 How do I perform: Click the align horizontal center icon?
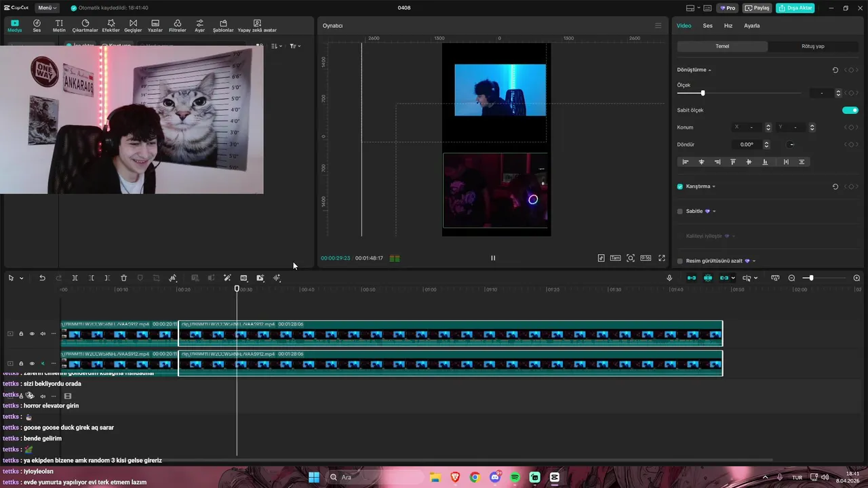pos(701,162)
